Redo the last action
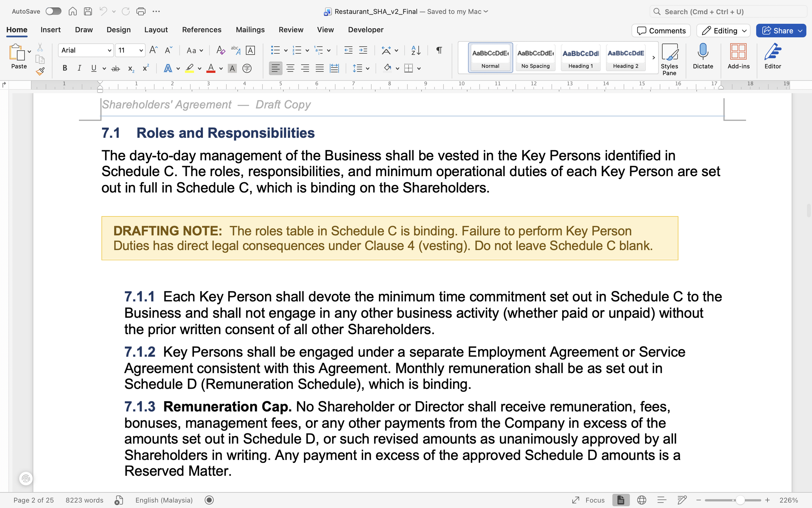 click(x=126, y=11)
